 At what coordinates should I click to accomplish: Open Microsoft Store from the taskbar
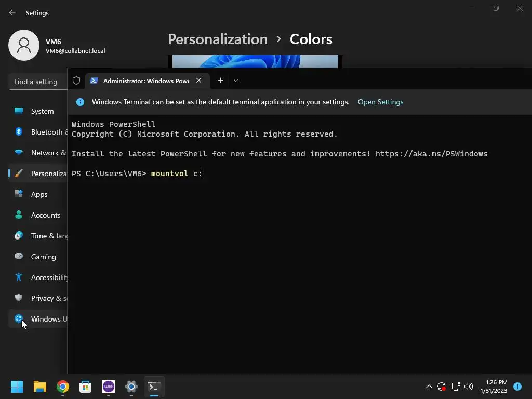(x=86, y=387)
